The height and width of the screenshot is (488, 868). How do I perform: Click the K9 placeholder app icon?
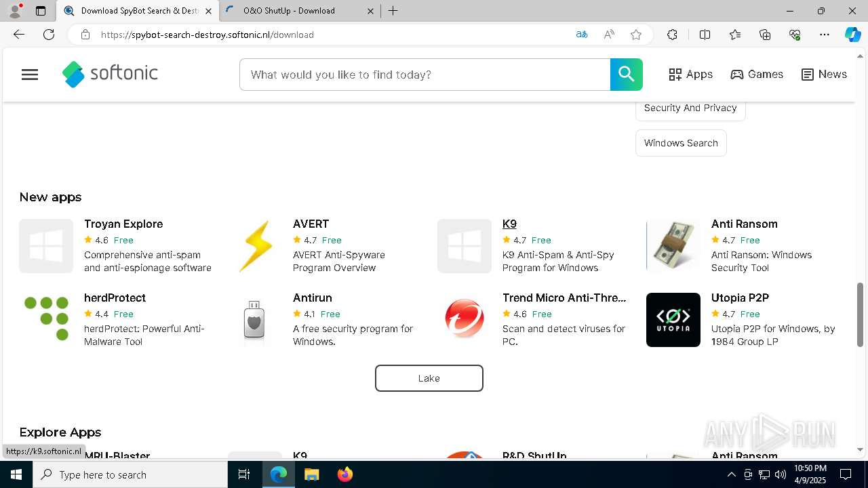[x=465, y=246]
